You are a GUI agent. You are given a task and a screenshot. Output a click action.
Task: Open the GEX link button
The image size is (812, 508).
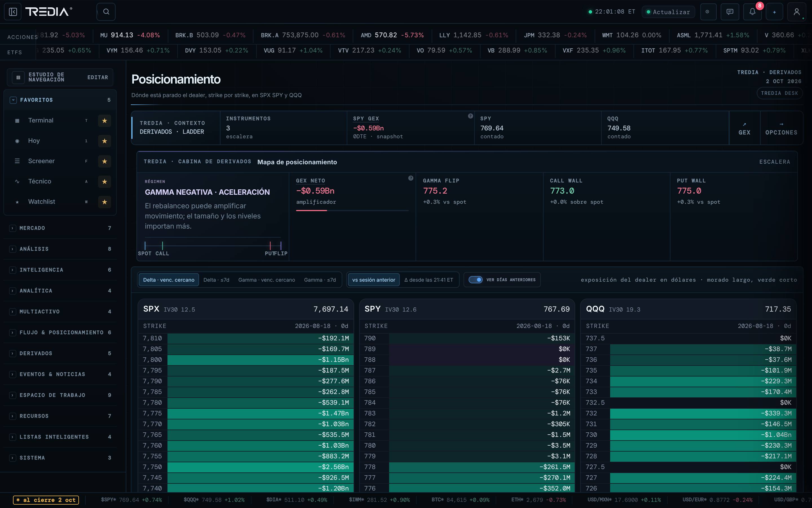tap(744, 128)
